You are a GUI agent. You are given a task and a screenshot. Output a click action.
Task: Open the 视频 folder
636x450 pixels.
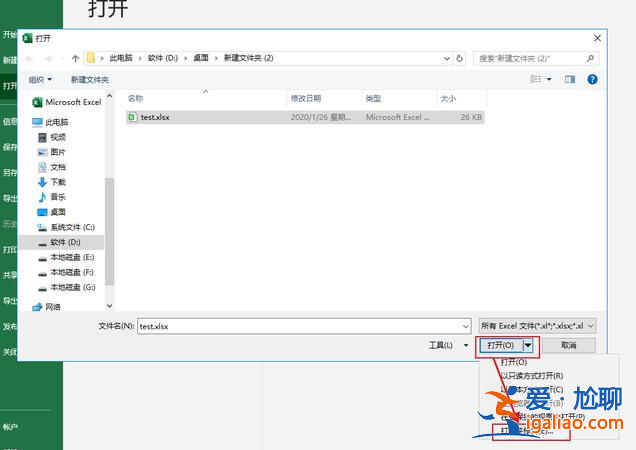52,138
